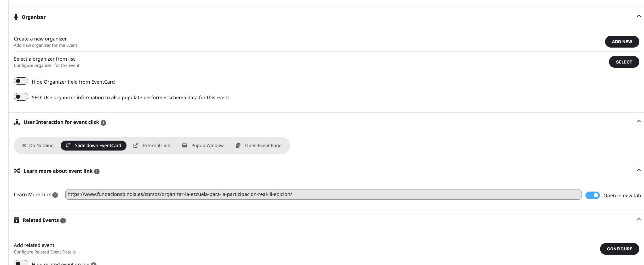The height and width of the screenshot is (265, 644).
Task: Select the External Link interaction option
Action: click(x=152, y=146)
